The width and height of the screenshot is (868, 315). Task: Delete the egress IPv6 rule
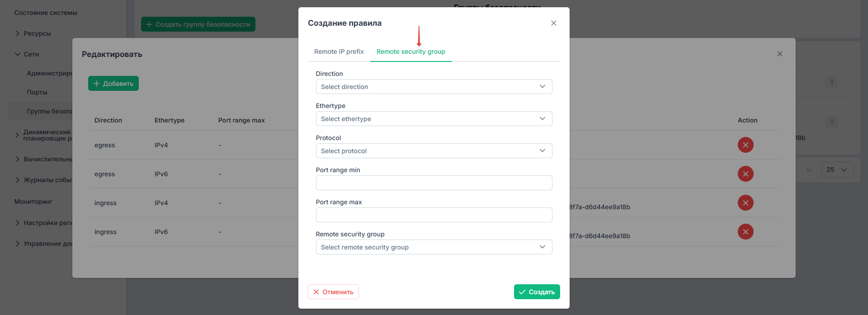745,174
